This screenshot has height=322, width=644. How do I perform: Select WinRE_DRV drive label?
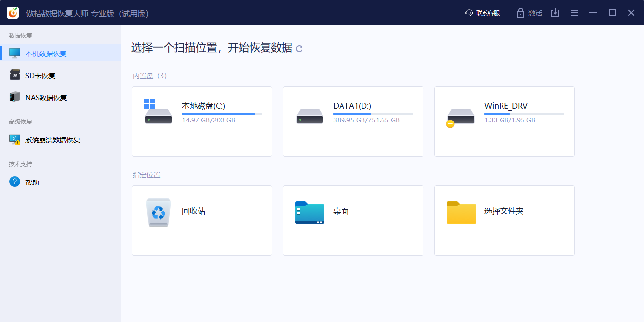[506, 106]
